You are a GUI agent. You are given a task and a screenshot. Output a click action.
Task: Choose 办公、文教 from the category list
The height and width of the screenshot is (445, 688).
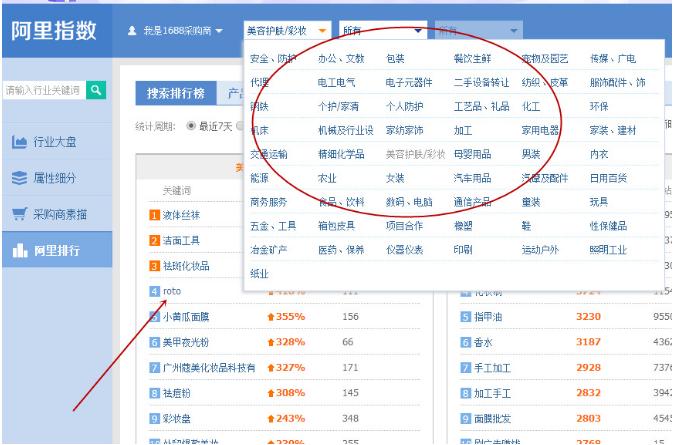(x=341, y=59)
